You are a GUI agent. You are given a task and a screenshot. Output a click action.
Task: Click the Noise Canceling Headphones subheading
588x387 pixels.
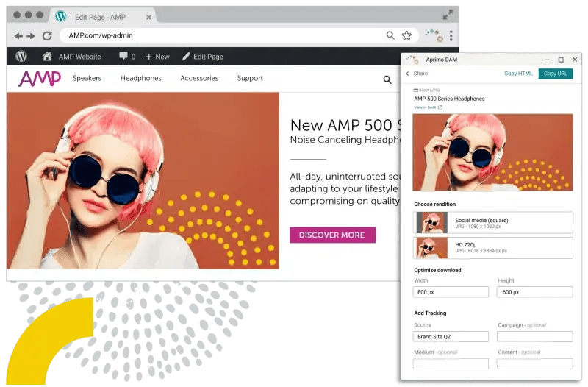click(345, 140)
